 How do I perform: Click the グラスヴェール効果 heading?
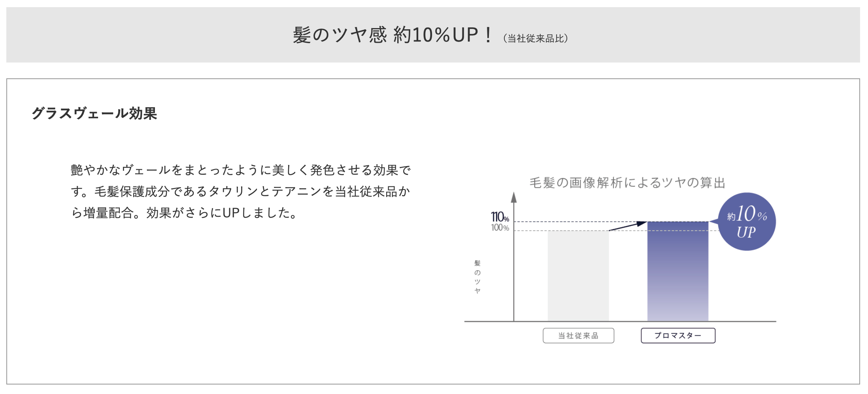pos(94,114)
